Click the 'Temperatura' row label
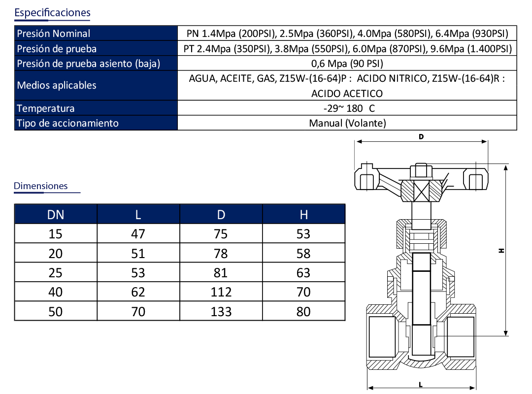 (46, 108)
